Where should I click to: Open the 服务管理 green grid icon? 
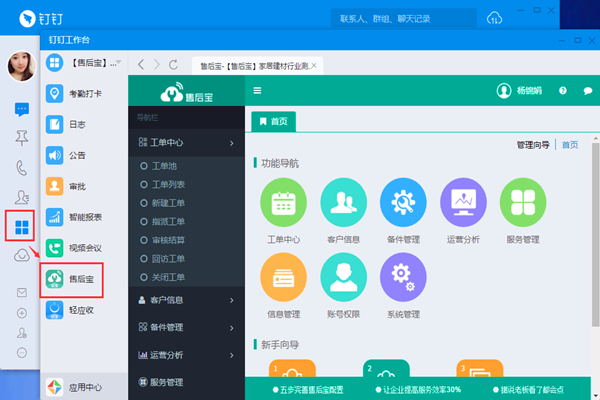click(523, 202)
